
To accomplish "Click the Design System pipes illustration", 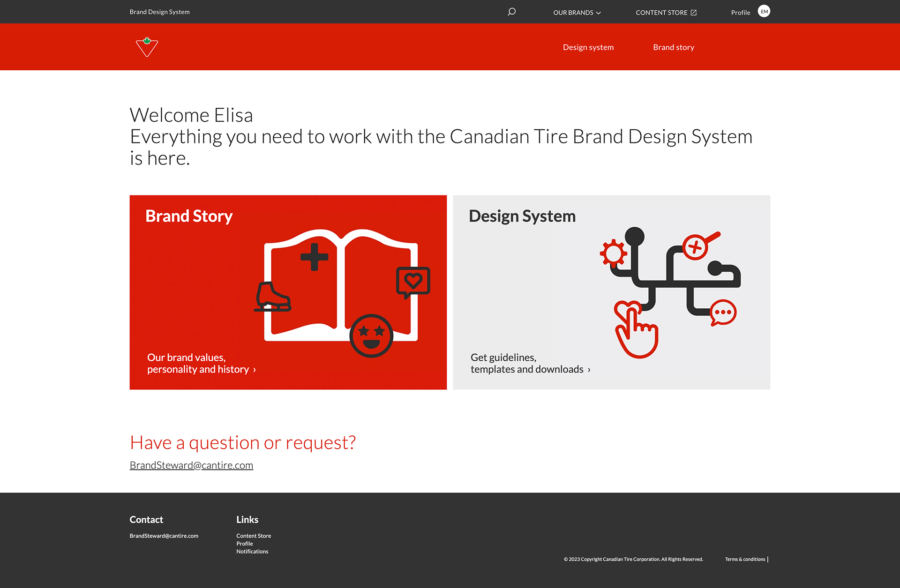I will point(670,292).
